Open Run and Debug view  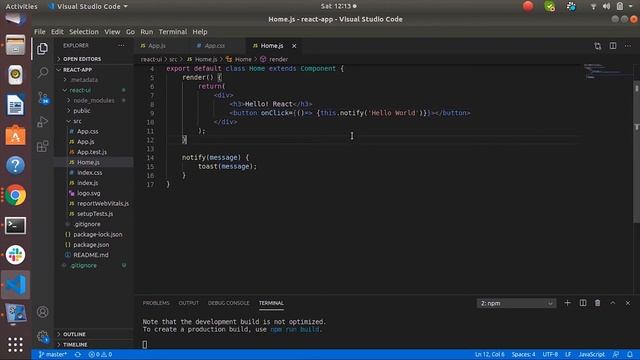[42, 122]
